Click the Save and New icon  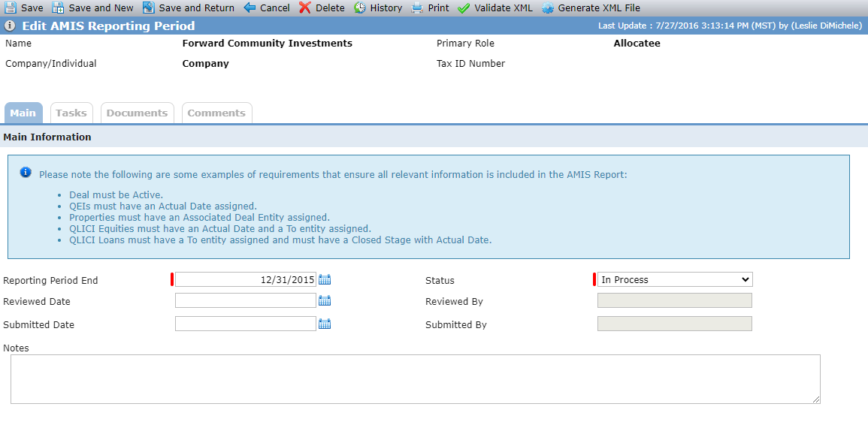pyautogui.click(x=58, y=8)
